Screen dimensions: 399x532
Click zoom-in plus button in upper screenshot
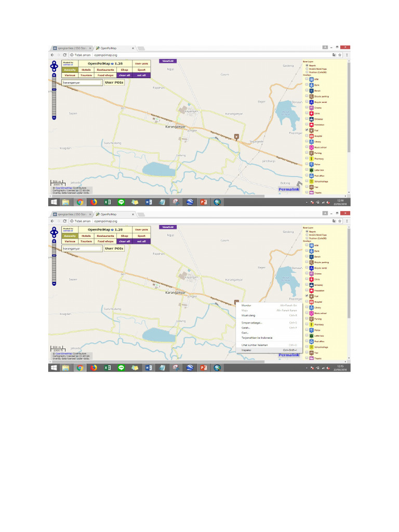(54, 75)
